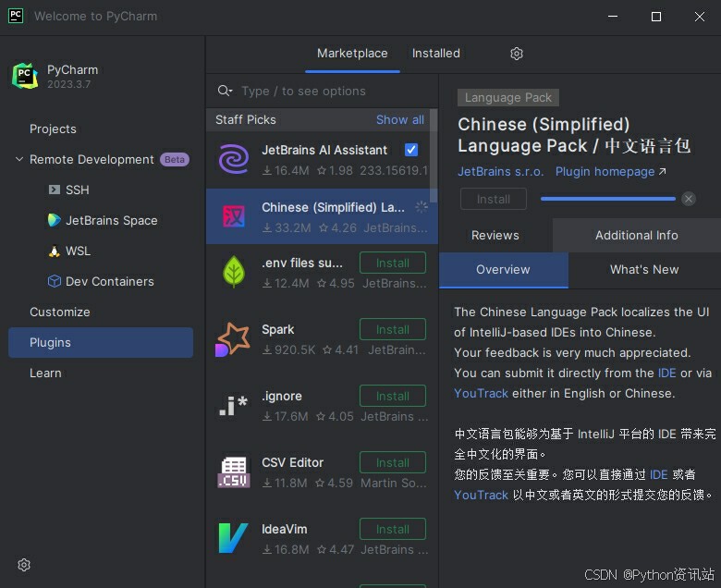
Task: Select the Spark plugin name
Action: (277, 330)
